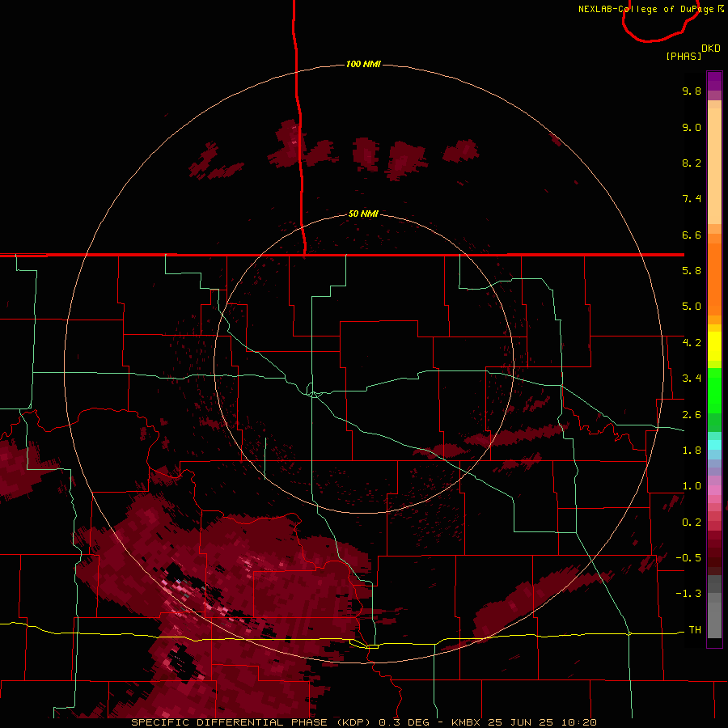Select the 1.8 scale value
This screenshot has height=728, width=728.
692,451
